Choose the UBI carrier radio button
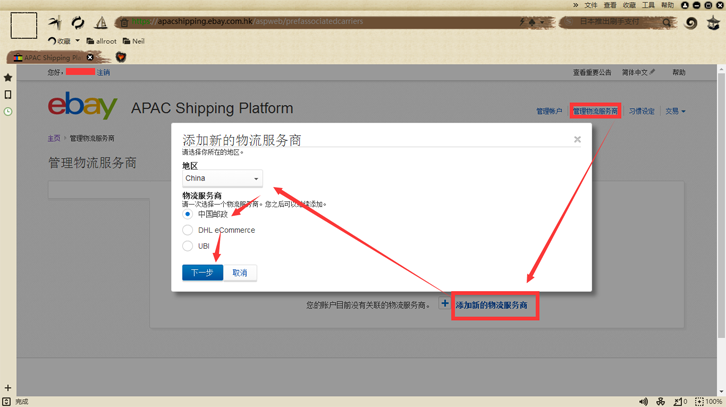 coord(188,246)
